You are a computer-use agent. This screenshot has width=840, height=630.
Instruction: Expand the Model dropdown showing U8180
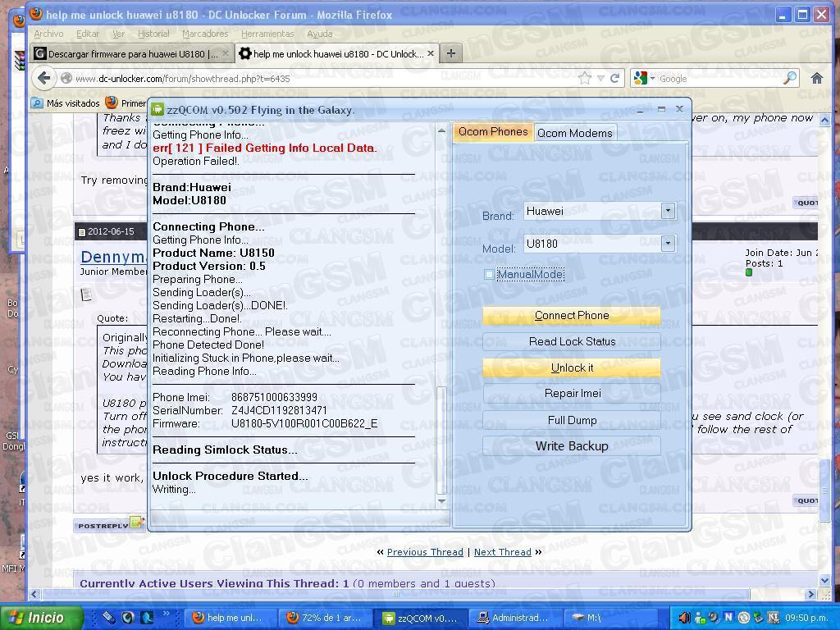tap(668, 244)
